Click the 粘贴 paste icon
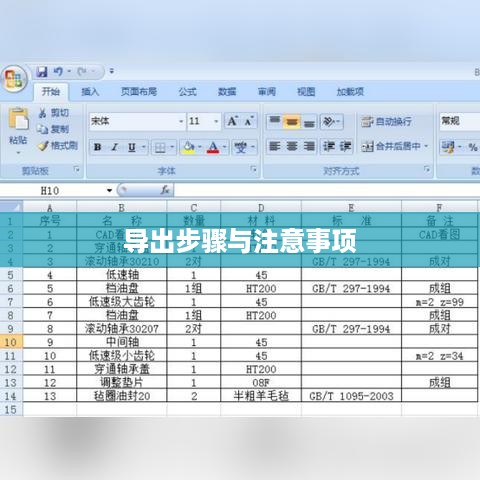Screen dimensions: 480x480 [18, 119]
